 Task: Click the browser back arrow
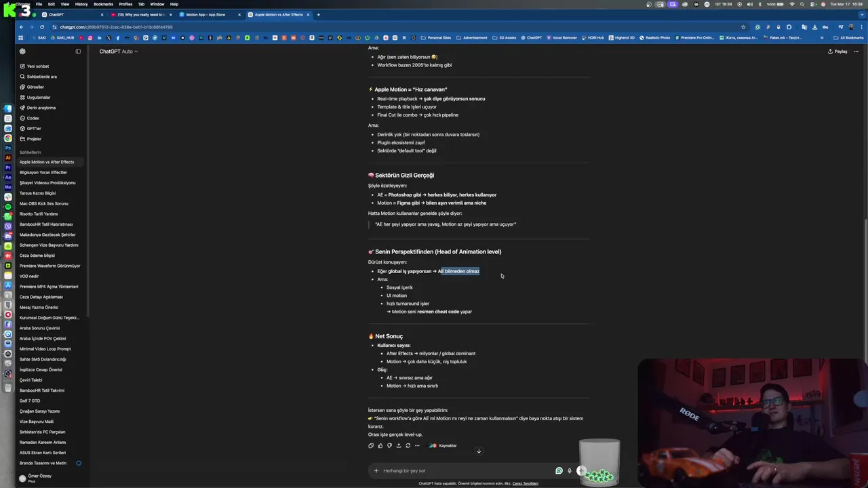(22, 27)
